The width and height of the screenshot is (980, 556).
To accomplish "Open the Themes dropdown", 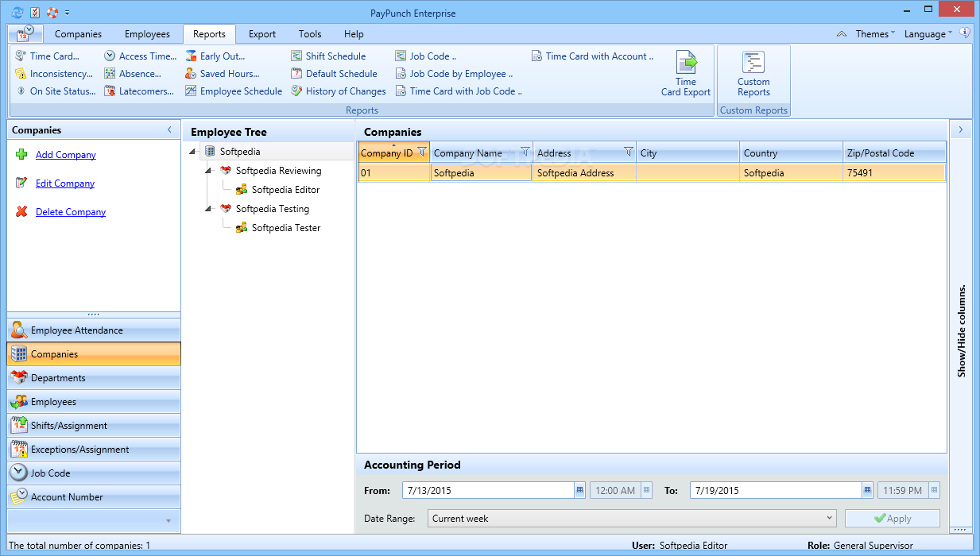I will [x=875, y=34].
